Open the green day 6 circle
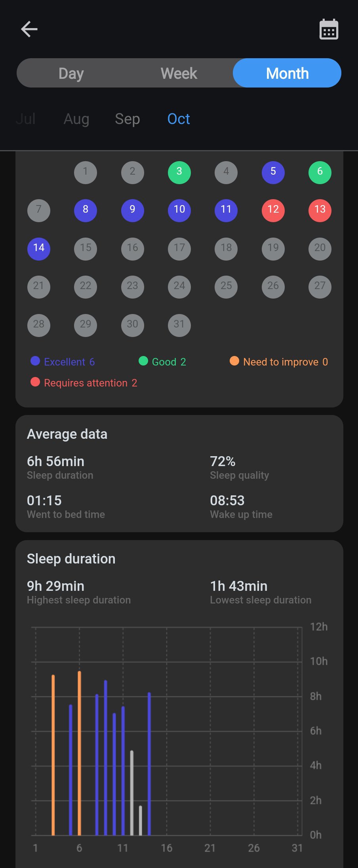This screenshot has width=358, height=868. pos(320,172)
